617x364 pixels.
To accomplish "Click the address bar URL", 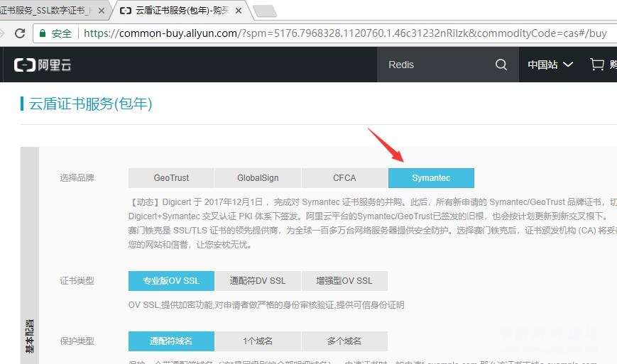I will tap(345, 33).
